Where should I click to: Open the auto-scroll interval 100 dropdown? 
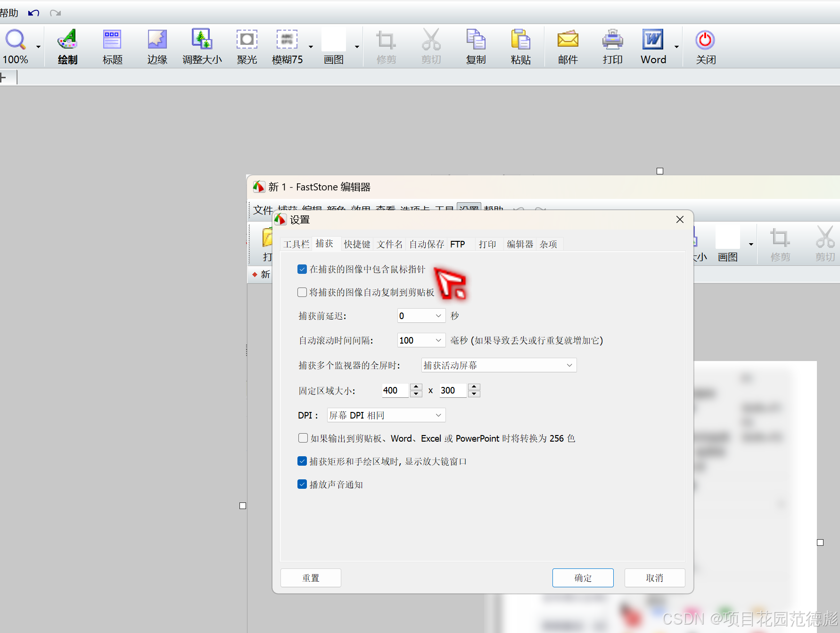pos(421,340)
